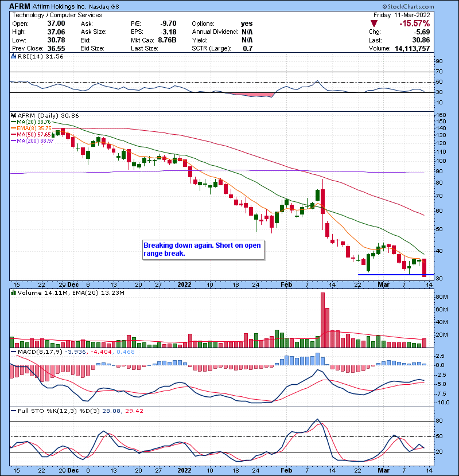Click the MACD(8,17,9) indicator label
Image resolution: width=459 pixels, height=476 pixels.
[40, 352]
